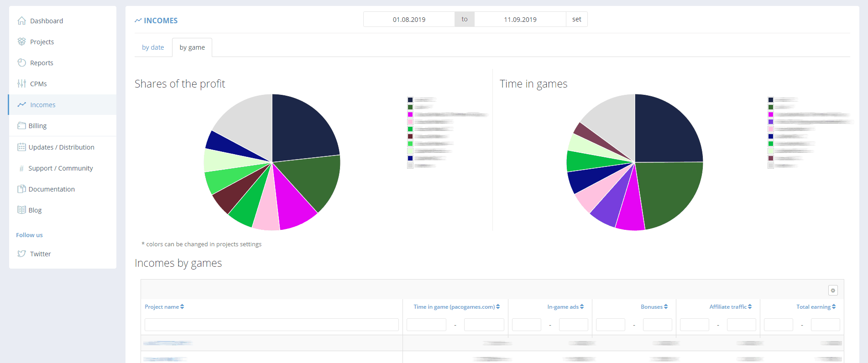Edit start date 01.08.2019 field
This screenshot has height=363, width=868.
click(x=409, y=19)
